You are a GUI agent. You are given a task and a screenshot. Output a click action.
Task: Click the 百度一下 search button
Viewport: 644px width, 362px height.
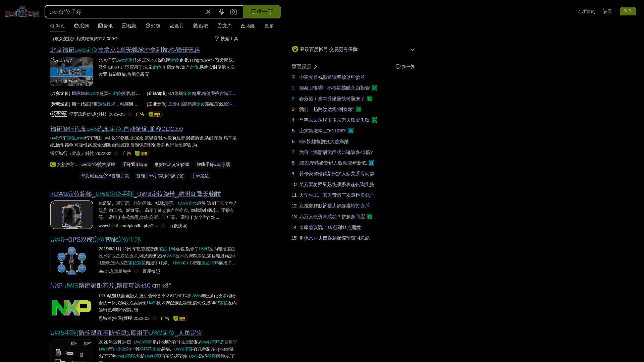262,12
